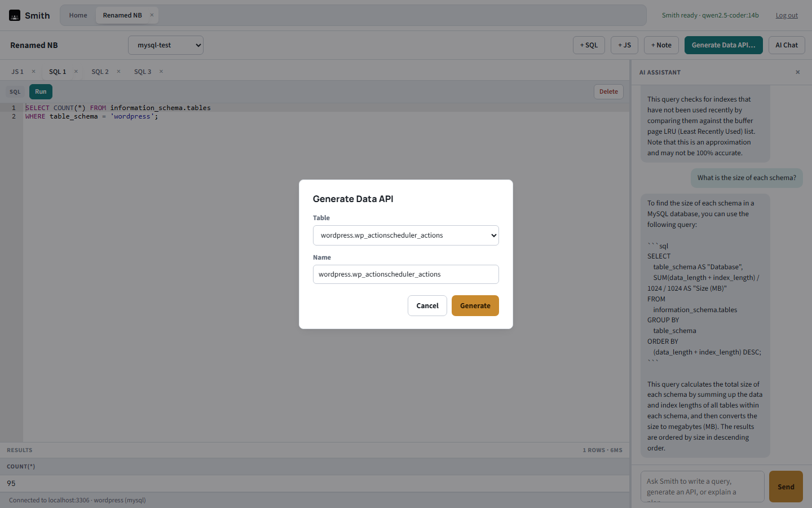Image resolution: width=812 pixels, height=508 pixels.
Task: Click the SQL language badge
Action: coord(15,91)
